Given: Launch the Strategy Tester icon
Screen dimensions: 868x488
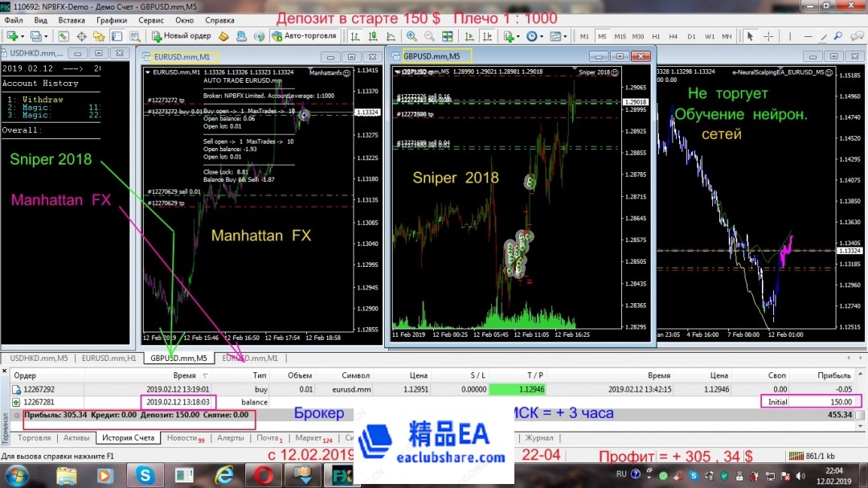Looking at the screenshot, I should [134, 36].
